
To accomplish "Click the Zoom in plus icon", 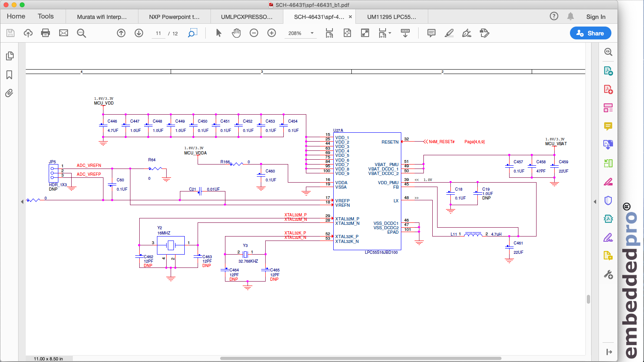I will point(272,33).
